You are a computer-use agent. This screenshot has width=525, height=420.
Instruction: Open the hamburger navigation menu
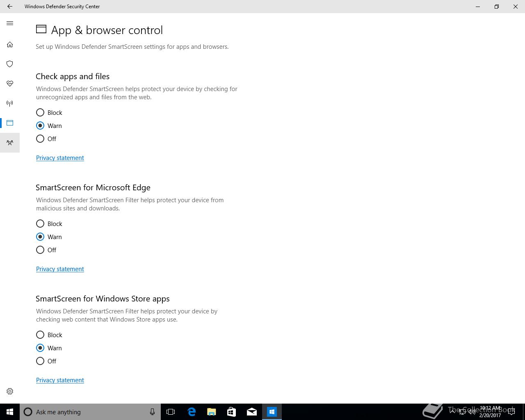(x=10, y=23)
